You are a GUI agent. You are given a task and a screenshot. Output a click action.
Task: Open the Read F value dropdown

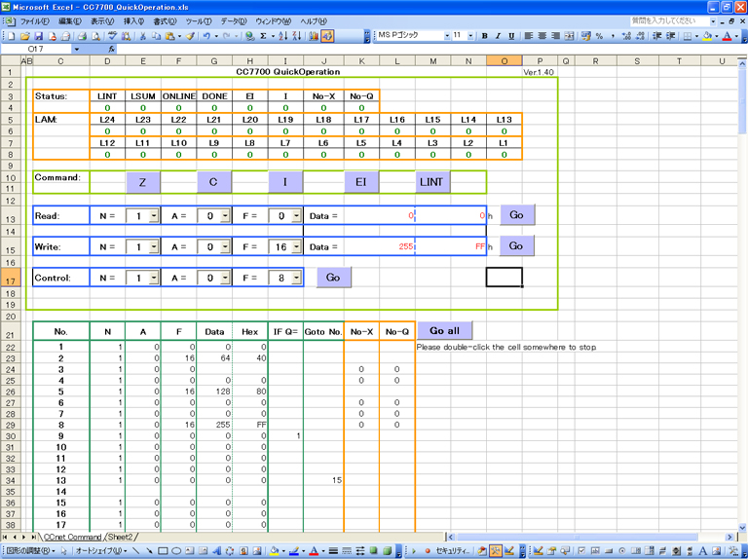[296, 216]
